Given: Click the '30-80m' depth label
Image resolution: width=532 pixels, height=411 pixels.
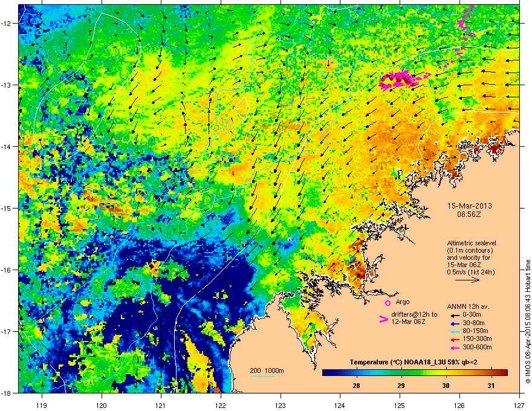Looking at the screenshot, I should coord(473,323).
